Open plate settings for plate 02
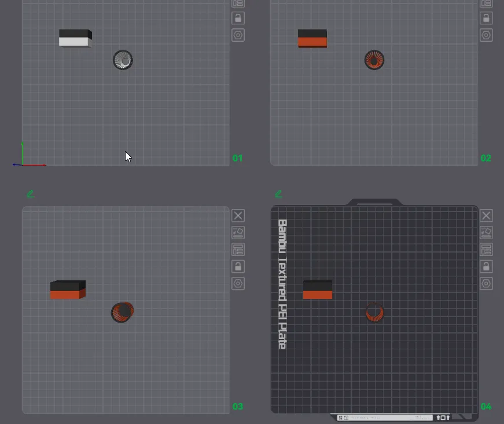The width and height of the screenshot is (504, 424). [x=486, y=35]
